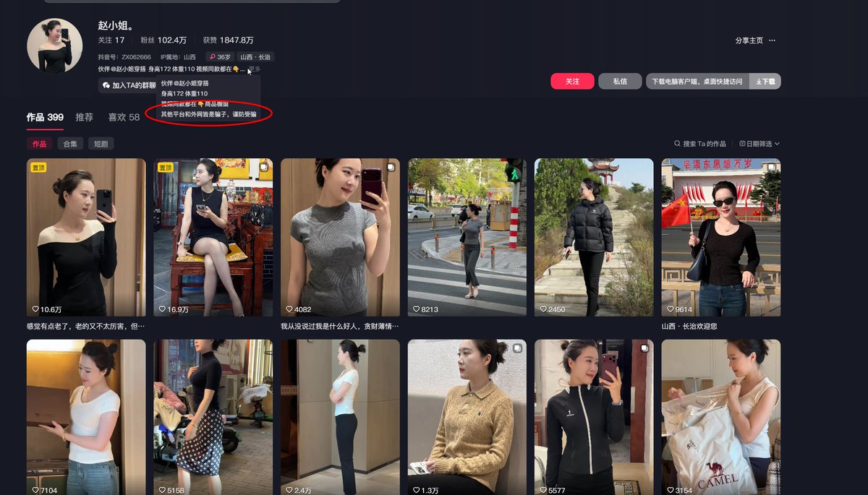Viewport: 868px width, 495px height.
Task: Click the heart icon next to 4082
Action: point(289,309)
